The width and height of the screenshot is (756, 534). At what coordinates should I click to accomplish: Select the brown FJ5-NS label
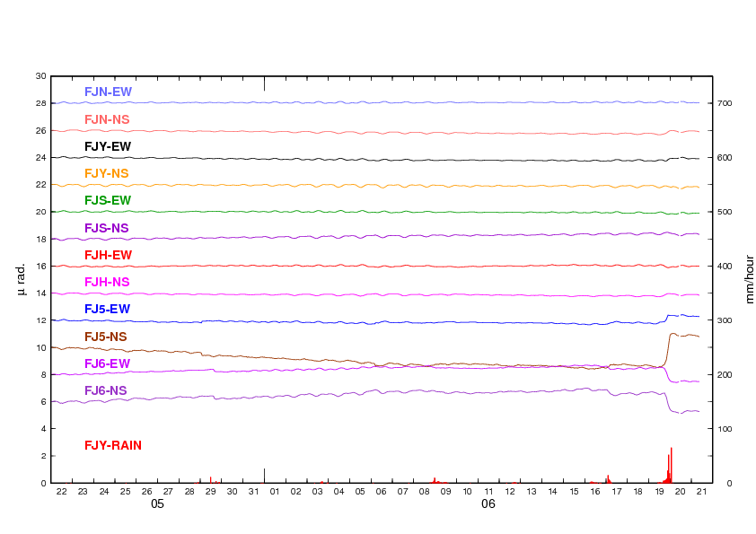pyautogui.click(x=106, y=337)
